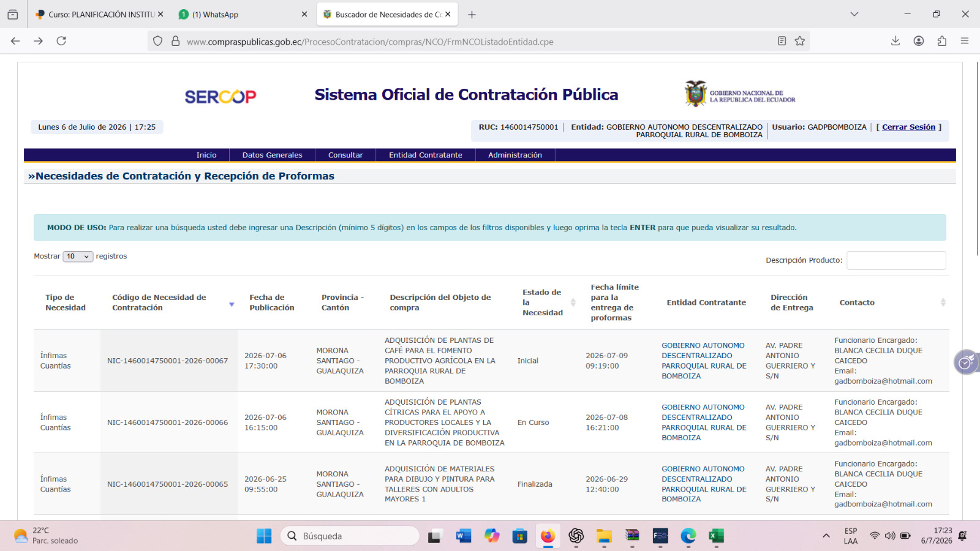This screenshot has width=980, height=551.
Task: Open entity link in the En Curso row
Action: click(704, 422)
